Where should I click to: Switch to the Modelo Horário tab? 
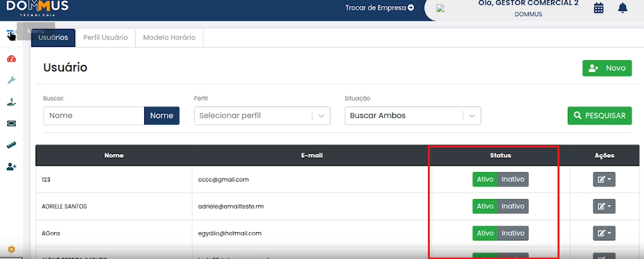169,37
